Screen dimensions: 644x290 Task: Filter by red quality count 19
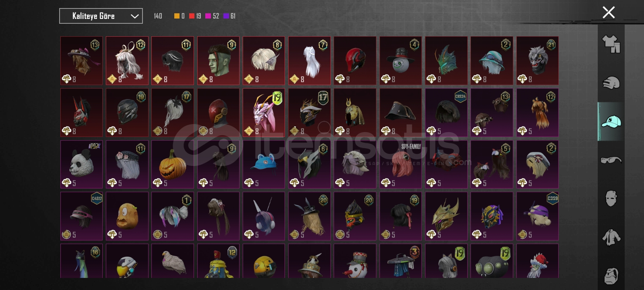pyautogui.click(x=195, y=16)
